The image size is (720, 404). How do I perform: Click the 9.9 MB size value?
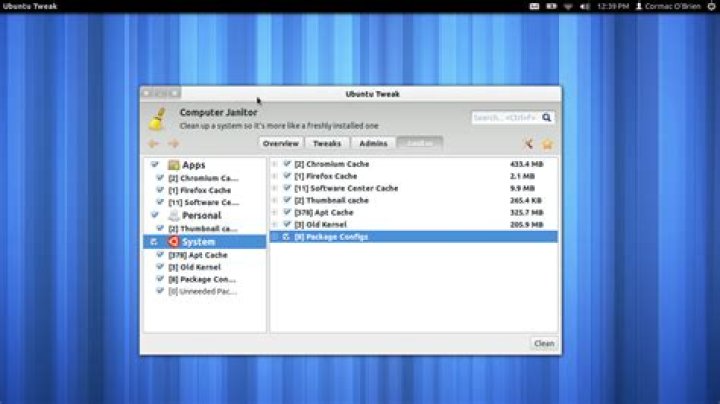[x=522, y=188]
